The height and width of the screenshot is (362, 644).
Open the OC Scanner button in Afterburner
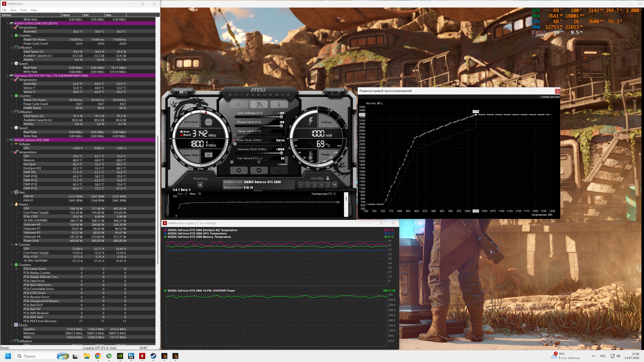pos(183,92)
